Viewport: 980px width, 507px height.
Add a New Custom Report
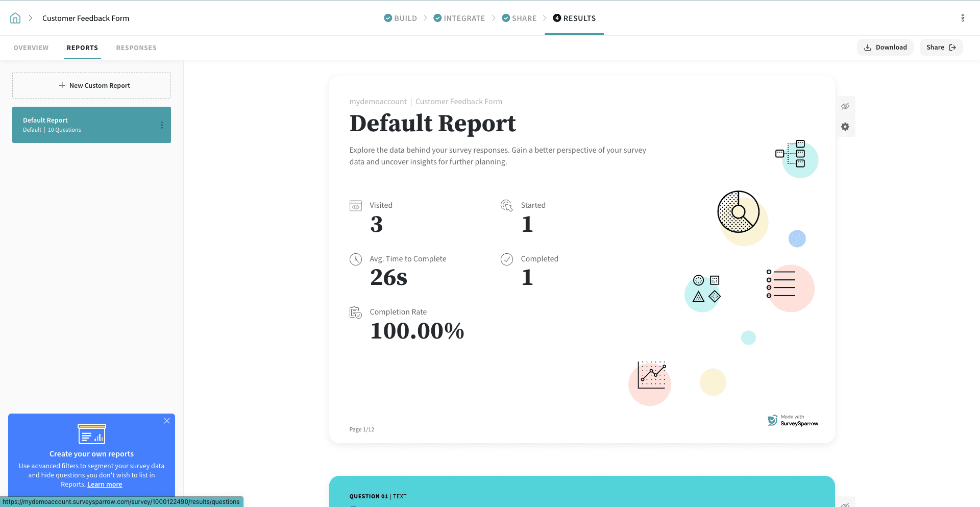tap(92, 85)
